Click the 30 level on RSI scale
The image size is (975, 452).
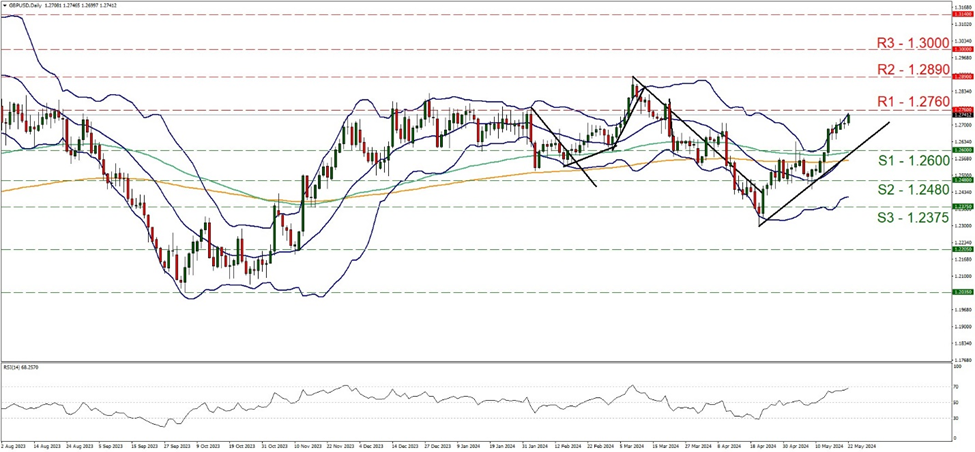(958, 418)
